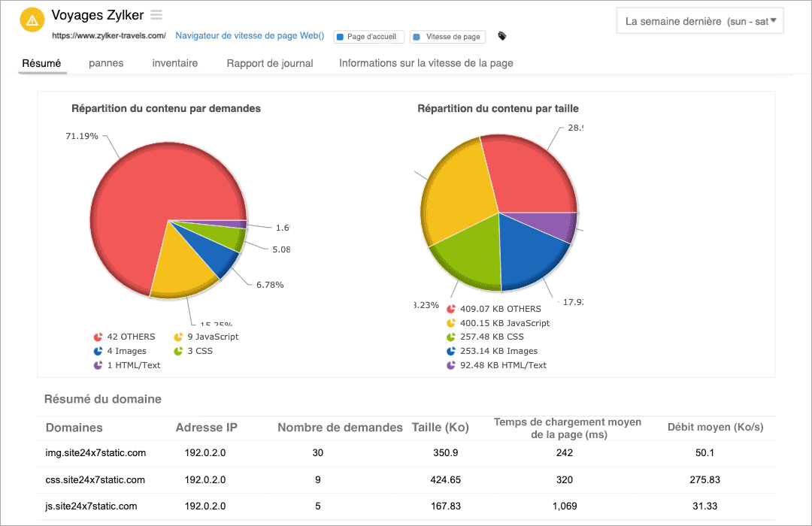Open the hamburger menu beside Voyages Zylker

click(x=156, y=14)
